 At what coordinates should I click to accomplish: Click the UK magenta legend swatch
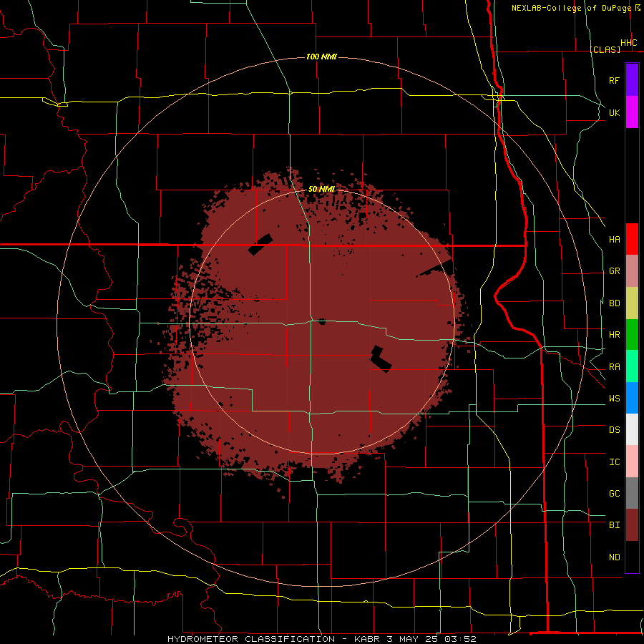coord(632,112)
